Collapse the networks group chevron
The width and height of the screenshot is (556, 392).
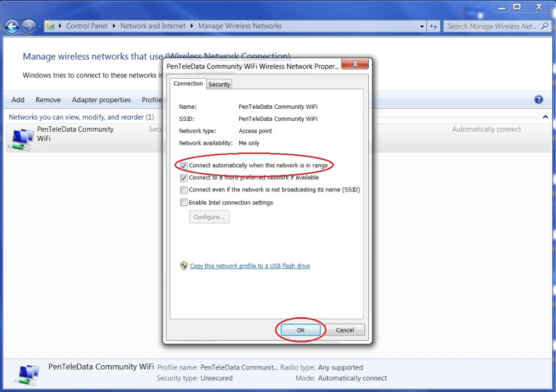tap(545, 117)
